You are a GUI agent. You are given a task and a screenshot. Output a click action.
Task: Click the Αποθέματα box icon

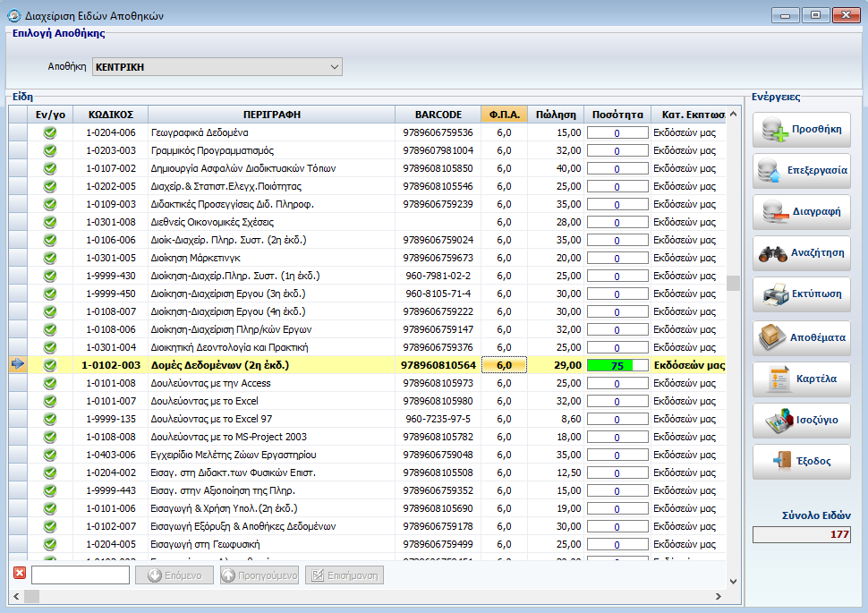[x=772, y=336]
